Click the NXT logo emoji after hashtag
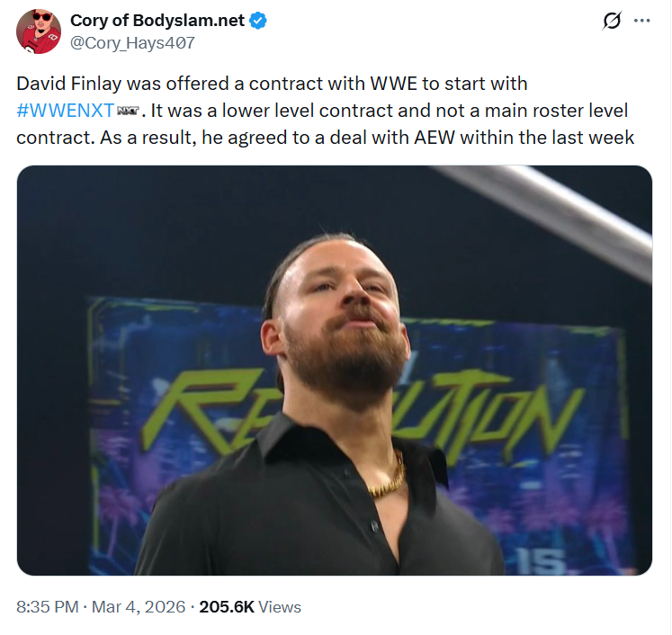 (x=125, y=112)
